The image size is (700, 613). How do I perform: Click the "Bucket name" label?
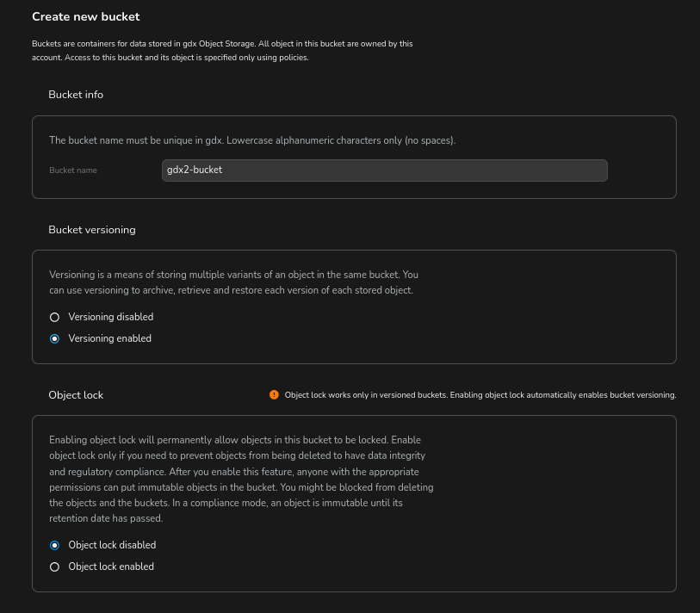pos(73,170)
